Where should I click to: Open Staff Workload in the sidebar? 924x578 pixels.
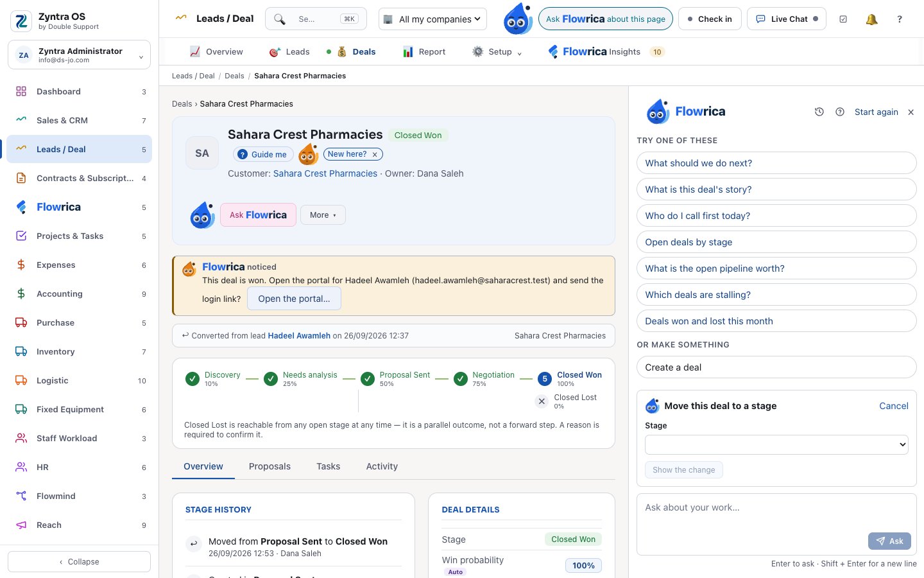[80, 439]
